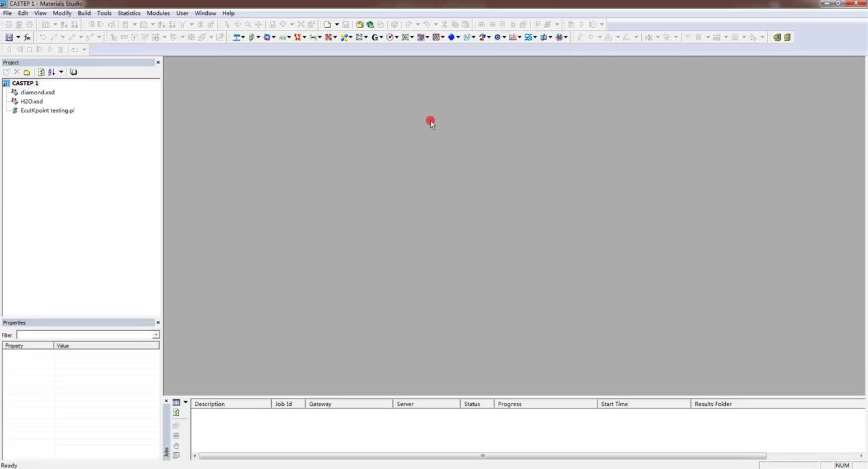
Task: Click the purple grid module icon
Action: 421,37
